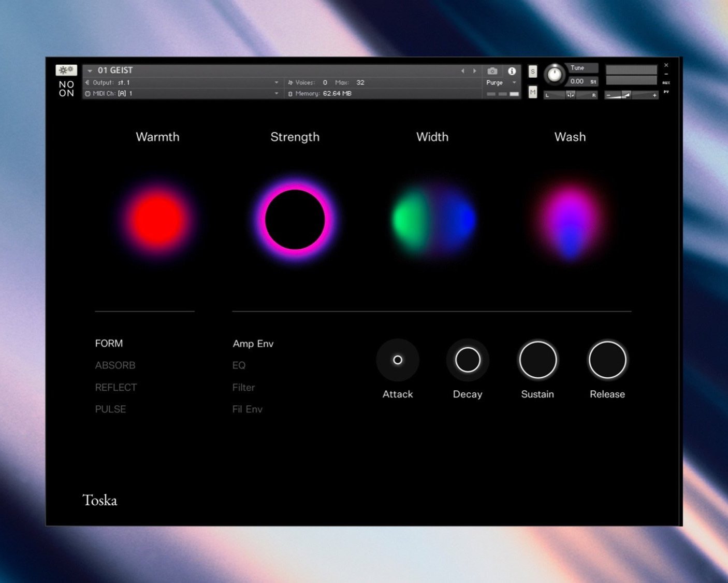The image size is (728, 583).
Task: Click the Max voices value 32
Action: (360, 82)
